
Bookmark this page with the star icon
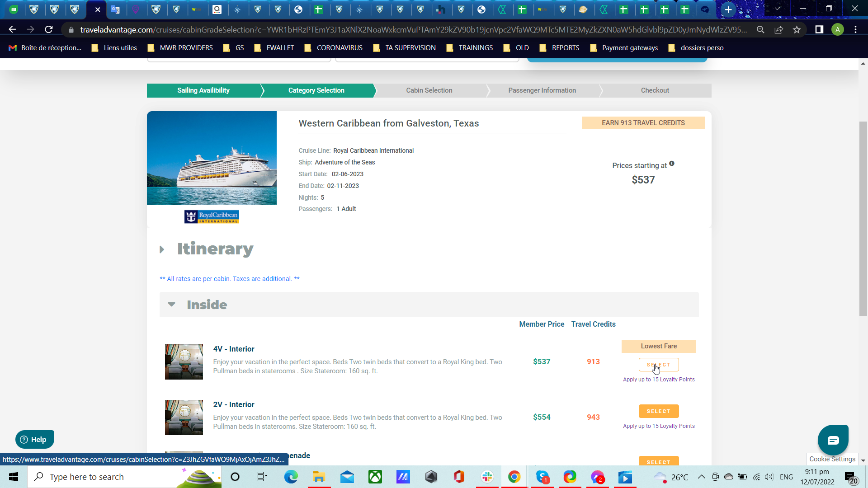pos(797,29)
